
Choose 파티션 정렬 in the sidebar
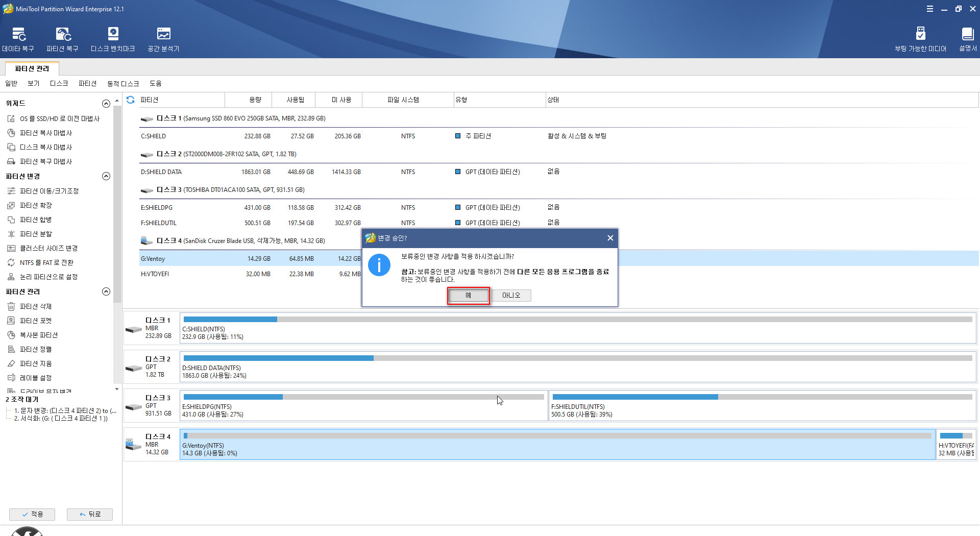click(30, 349)
